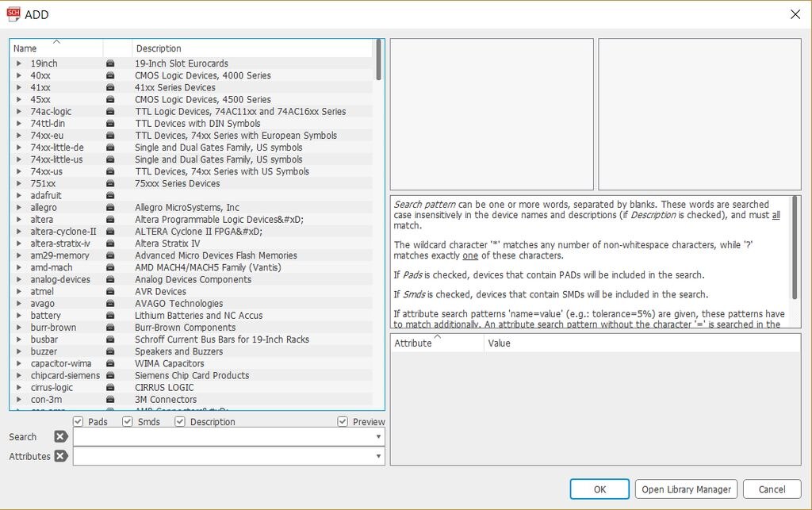
Task: Click the library icon in analog-devices row
Action: [109, 279]
